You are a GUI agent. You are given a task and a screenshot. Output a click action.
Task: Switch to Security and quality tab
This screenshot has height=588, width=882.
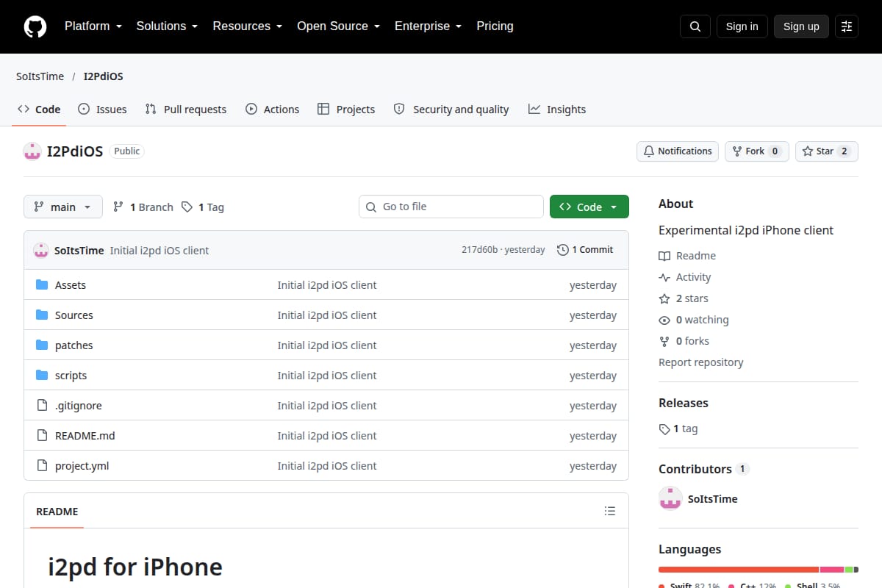point(451,110)
